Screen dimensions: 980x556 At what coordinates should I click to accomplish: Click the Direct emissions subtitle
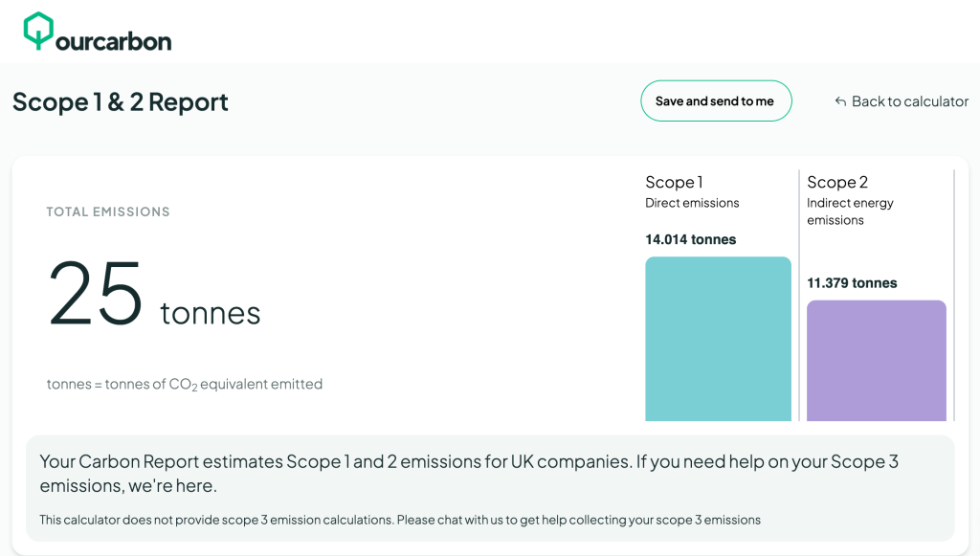[692, 203]
